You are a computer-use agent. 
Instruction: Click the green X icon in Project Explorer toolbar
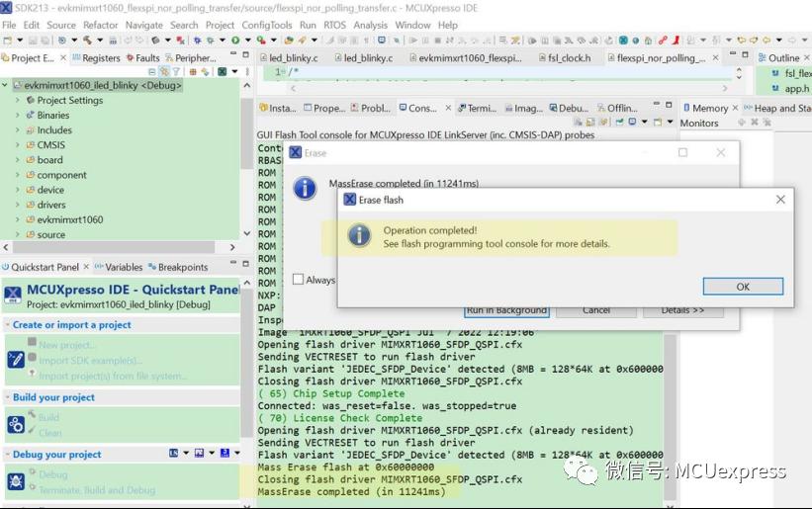coord(222,72)
